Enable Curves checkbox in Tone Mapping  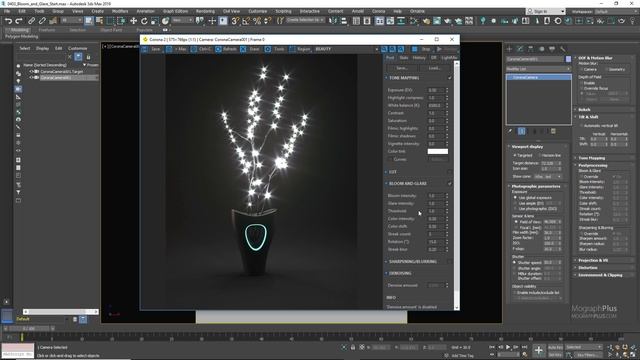coord(390,160)
